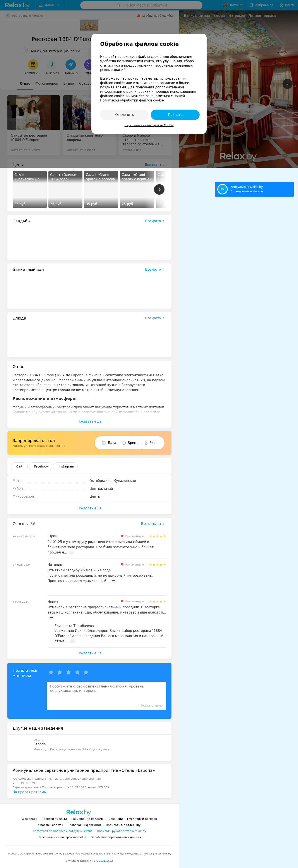298x868 pixels.
Task: Open Все фото in the Блюда section
Action: click(x=155, y=318)
